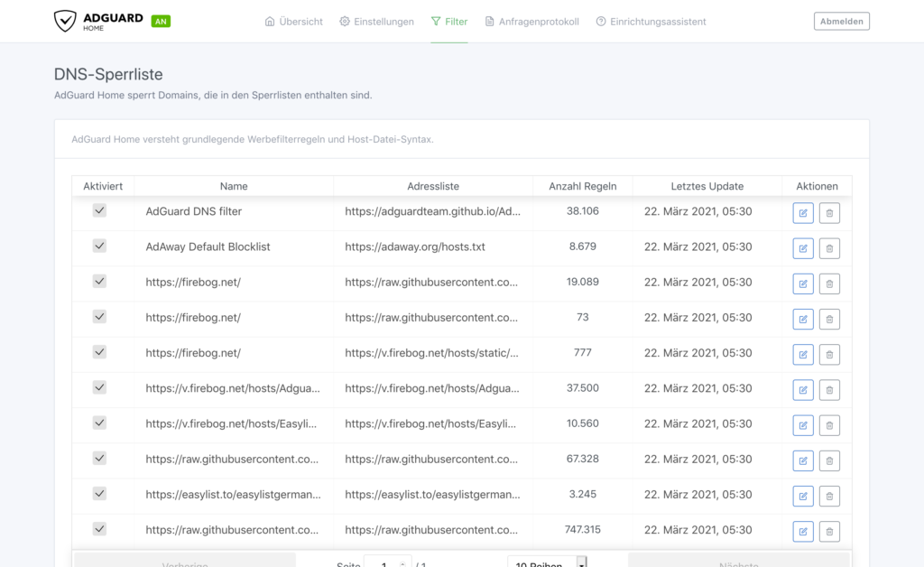Open the Filter menu
The image size is (924, 567).
click(x=449, y=22)
